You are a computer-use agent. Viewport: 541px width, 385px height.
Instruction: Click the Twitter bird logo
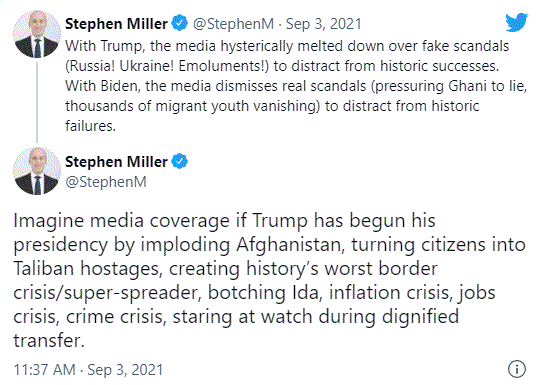tap(517, 22)
